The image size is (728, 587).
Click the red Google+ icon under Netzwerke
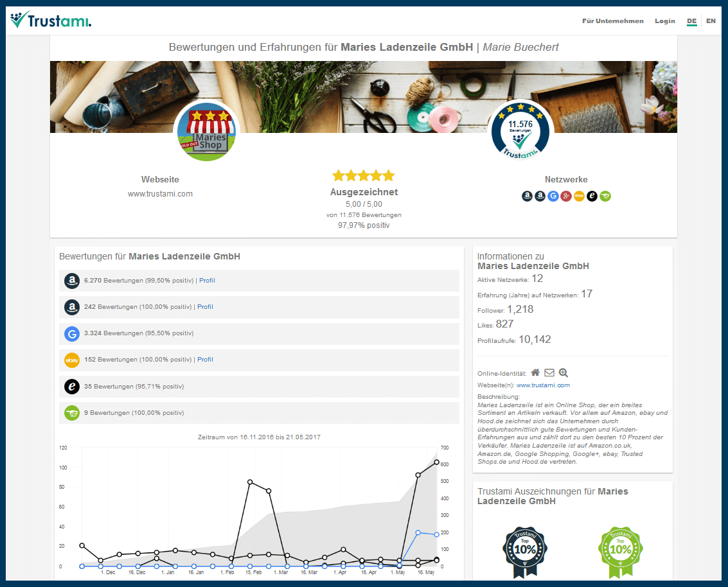point(566,197)
